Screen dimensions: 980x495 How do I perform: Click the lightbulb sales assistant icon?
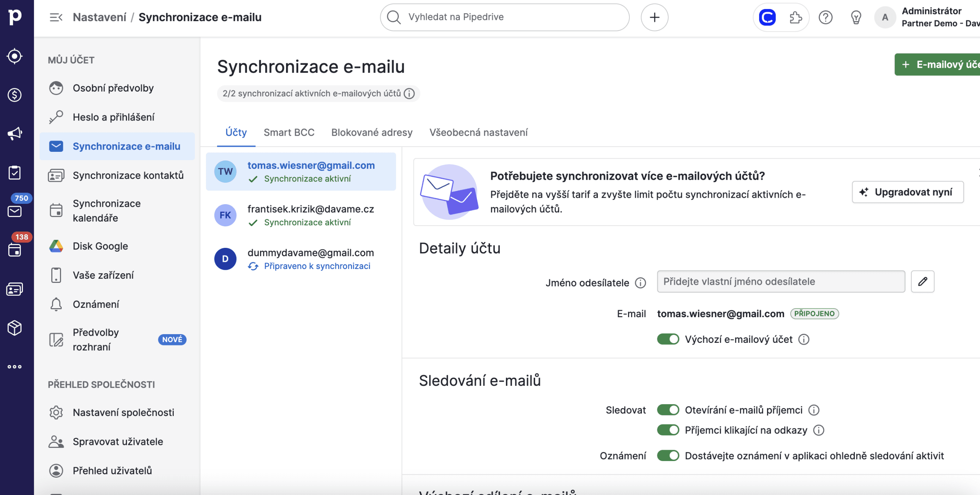(x=856, y=17)
